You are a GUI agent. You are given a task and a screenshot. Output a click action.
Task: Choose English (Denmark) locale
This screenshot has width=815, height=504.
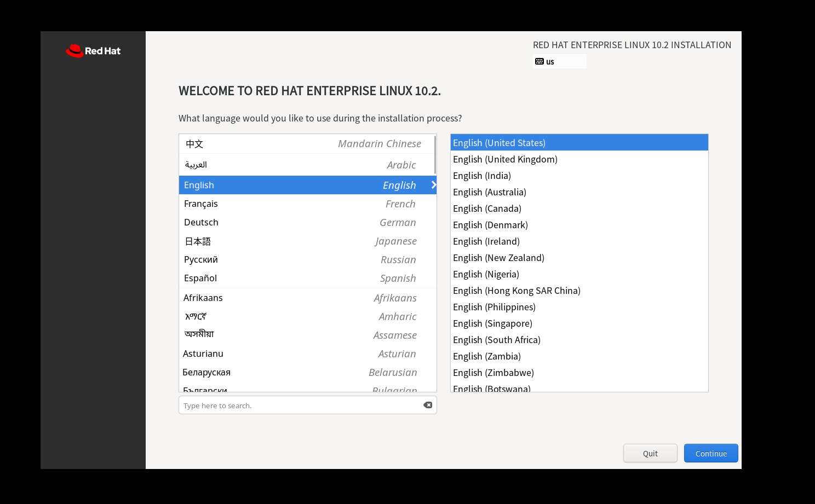(579, 225)
